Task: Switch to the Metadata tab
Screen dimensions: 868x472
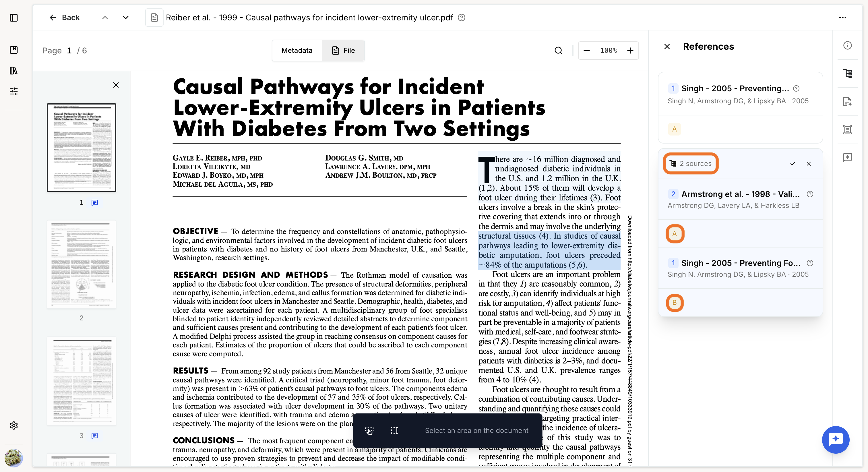Action: 297,50
